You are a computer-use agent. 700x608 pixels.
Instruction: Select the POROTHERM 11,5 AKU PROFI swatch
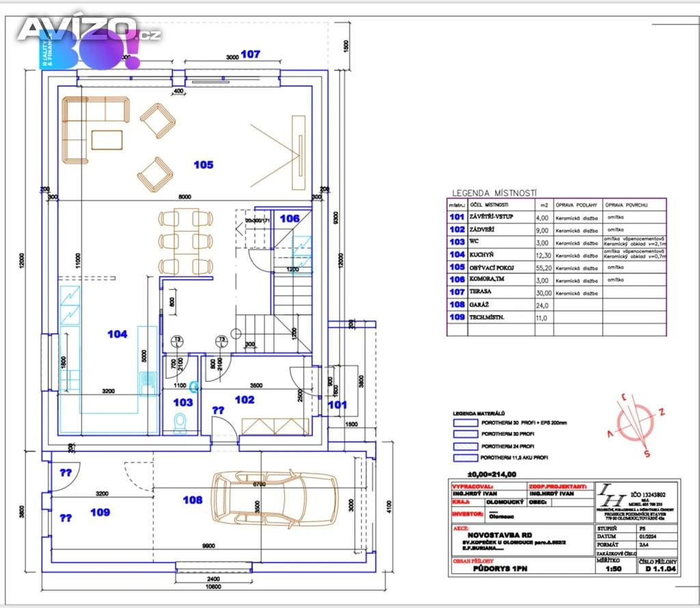[x=465, y=457]
